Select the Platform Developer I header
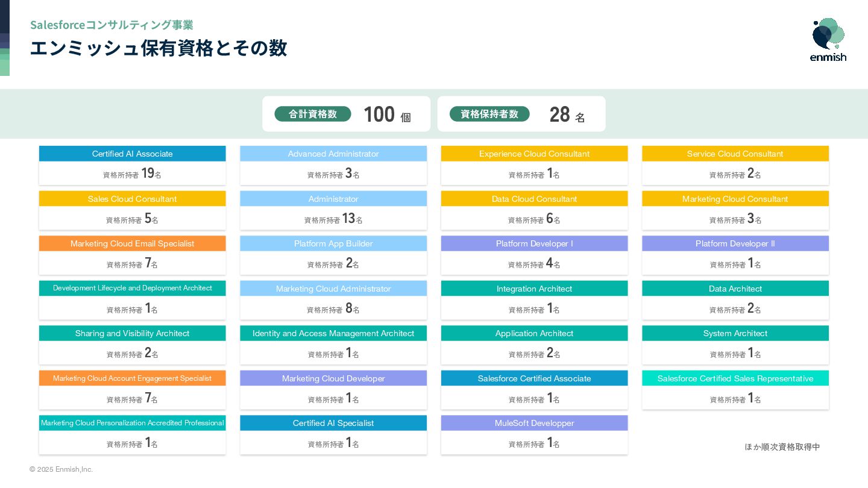Viewport: 868px width, 488px height. pos(534,243)
